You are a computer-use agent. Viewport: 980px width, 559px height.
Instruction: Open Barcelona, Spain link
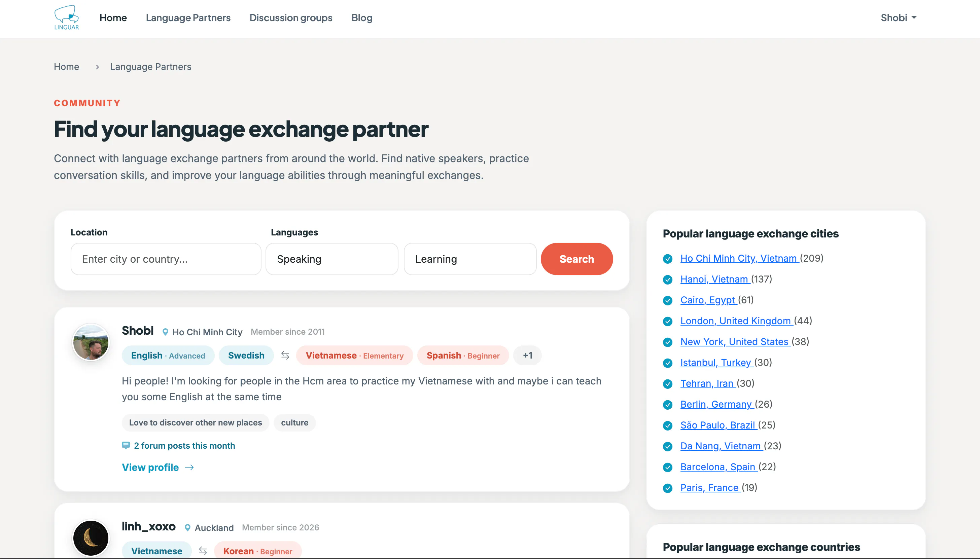[x=719, y=467]
